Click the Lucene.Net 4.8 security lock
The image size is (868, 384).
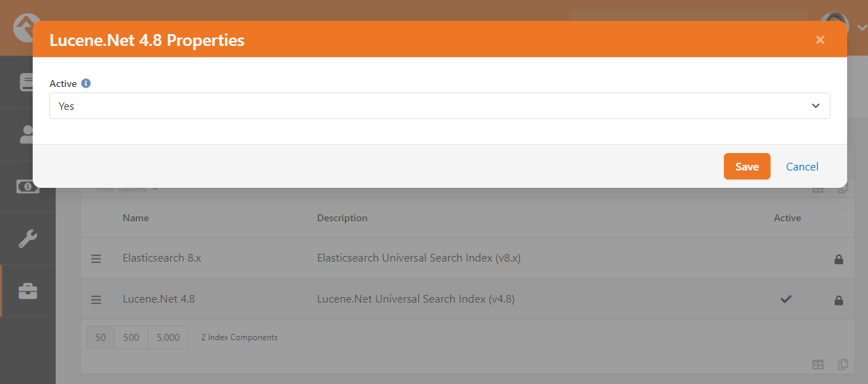coord(839,301)
